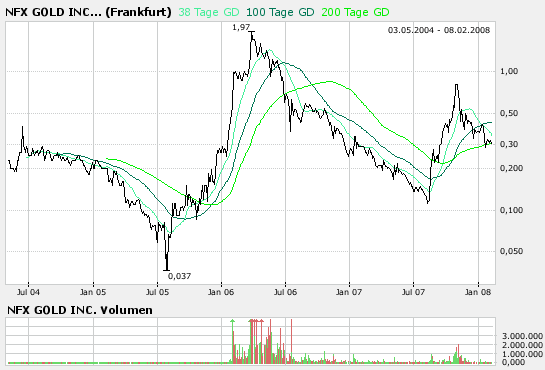Click the Jul 06 axis label

pos(285,292)
